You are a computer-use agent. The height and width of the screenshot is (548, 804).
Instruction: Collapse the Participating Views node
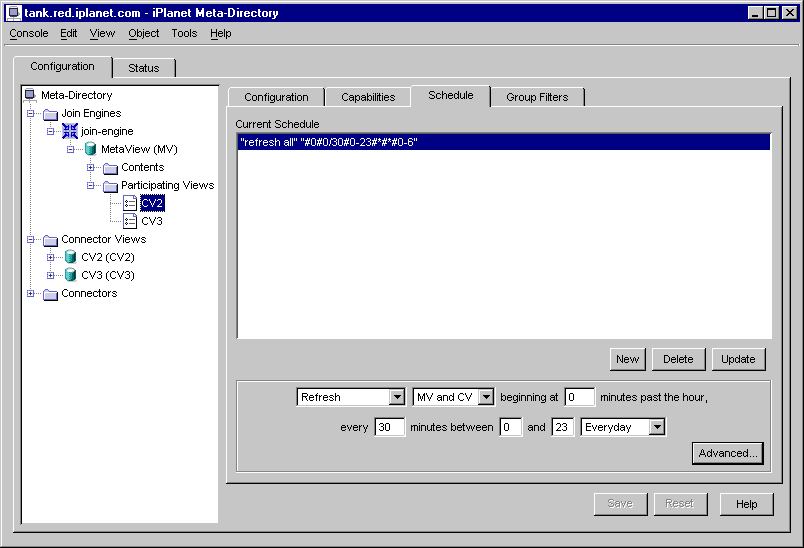(x=90, y=185)
